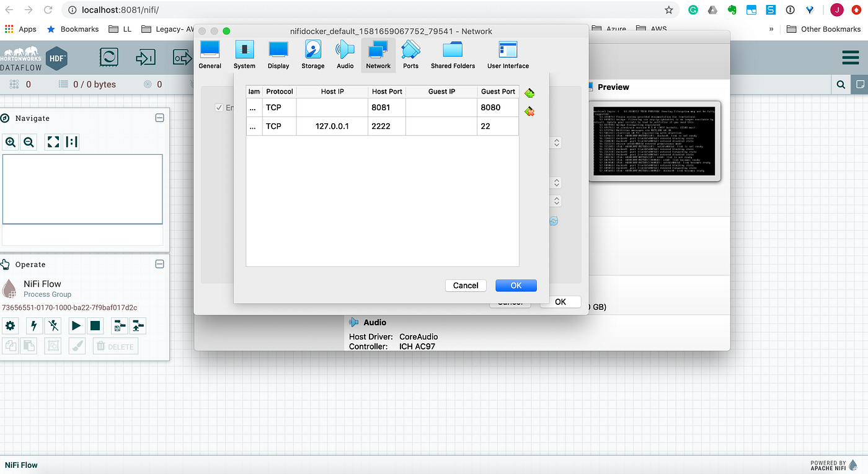Click the Protocol column header
The image size is (868, 474).
pos(280,92)
